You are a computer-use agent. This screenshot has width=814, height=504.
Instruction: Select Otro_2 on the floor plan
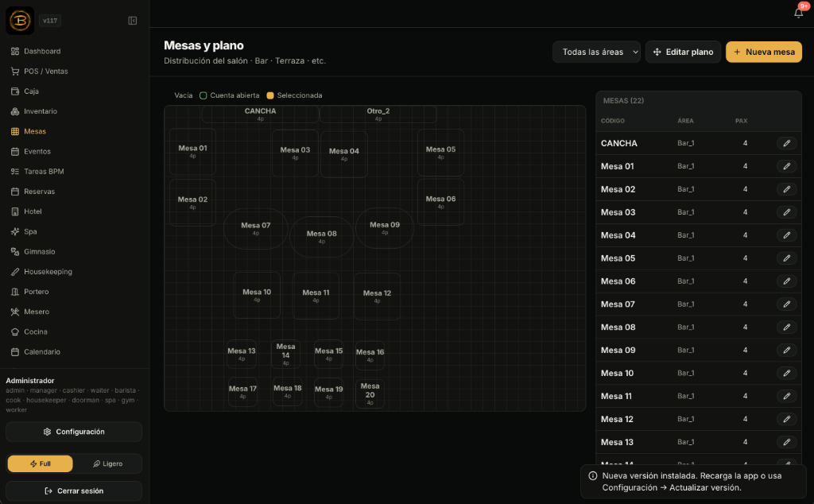[378, 114]
